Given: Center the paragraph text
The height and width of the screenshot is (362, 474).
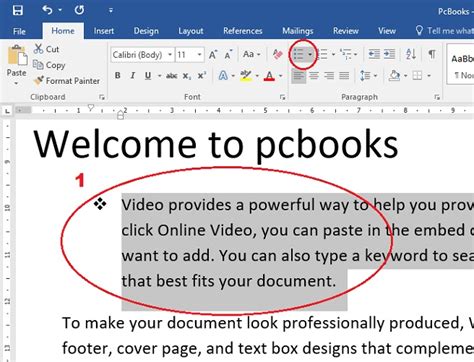Looking at the screenshot, I should (x=314, y=76).
